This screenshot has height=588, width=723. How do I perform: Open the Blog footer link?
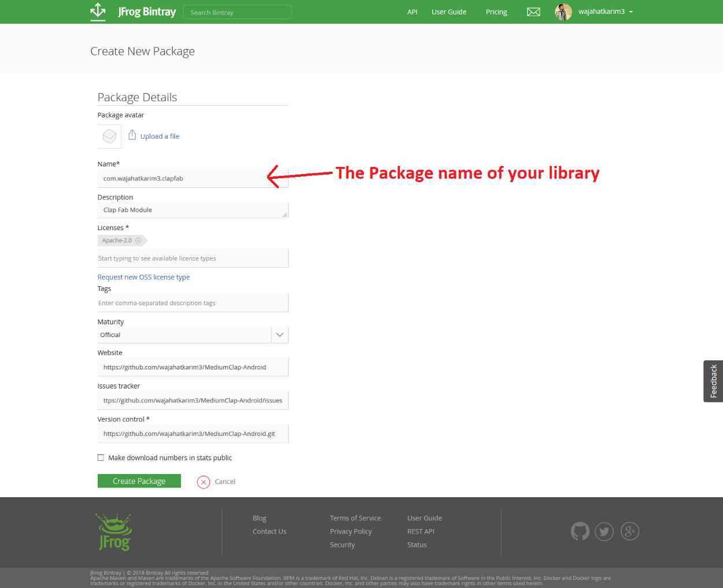[260, 518]
